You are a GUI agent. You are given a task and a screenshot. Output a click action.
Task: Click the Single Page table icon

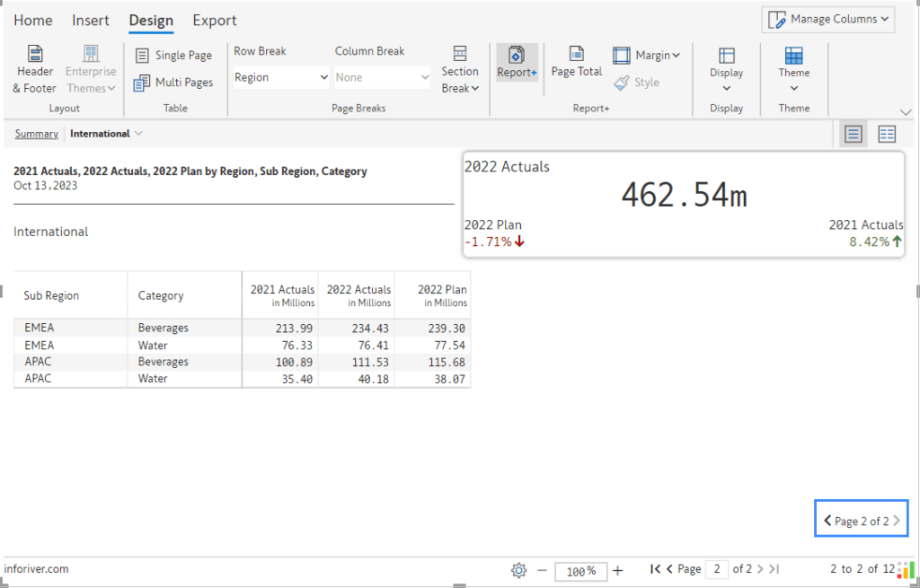173,55
